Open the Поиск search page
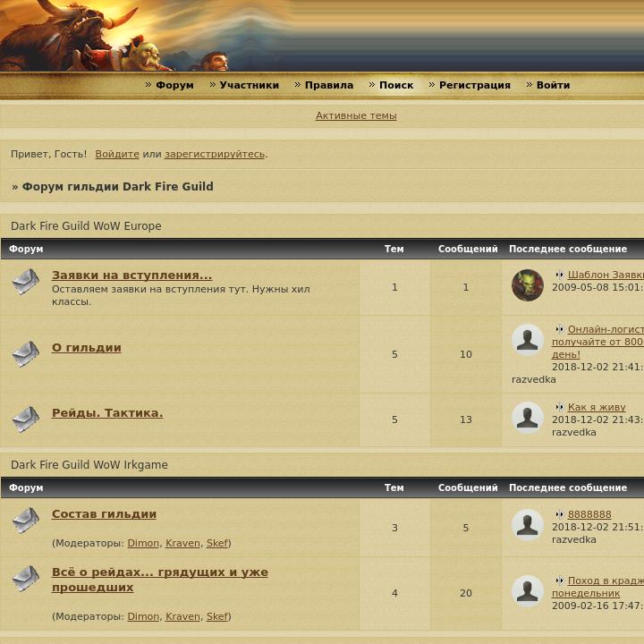The image size is (644, 644). (396, 85)
